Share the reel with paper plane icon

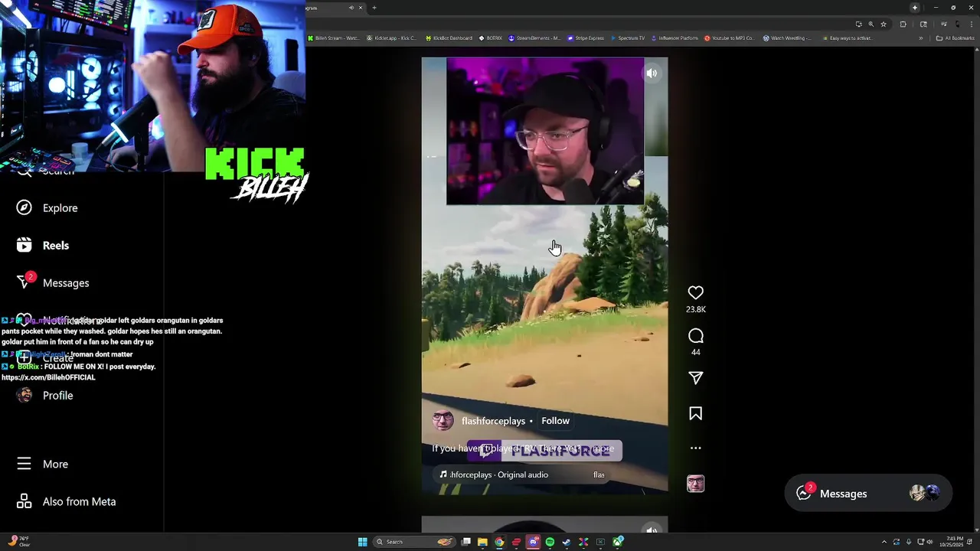[x=695, y=378]
